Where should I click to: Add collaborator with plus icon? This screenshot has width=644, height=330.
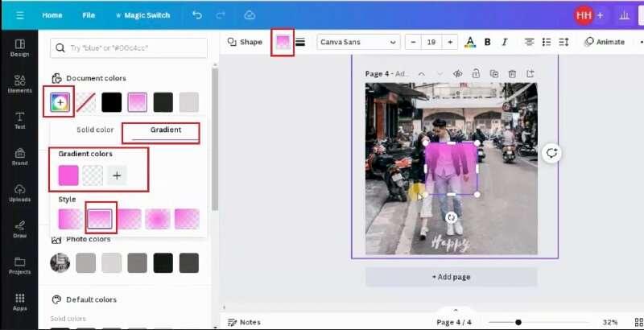[x=600, y=15]
